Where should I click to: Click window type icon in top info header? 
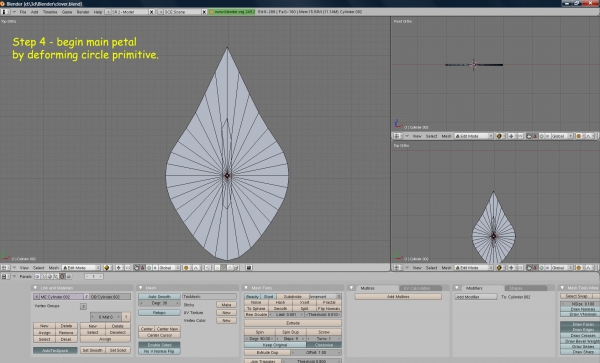(x=5, y=12)
